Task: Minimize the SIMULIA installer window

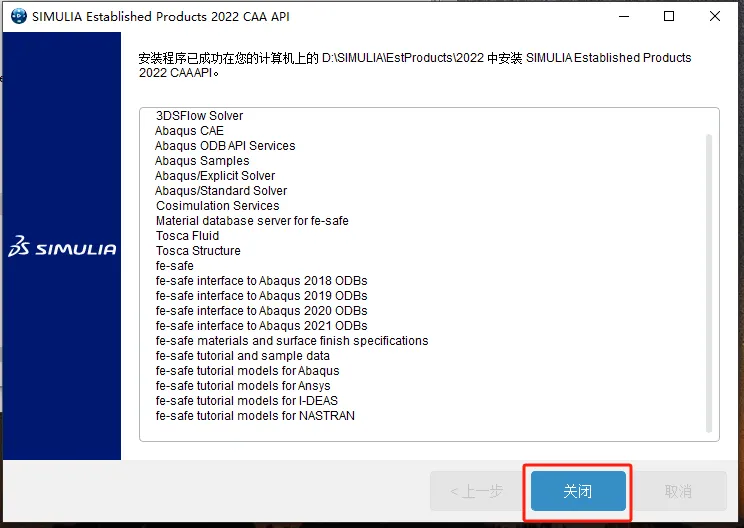Action: click(624, 16)
